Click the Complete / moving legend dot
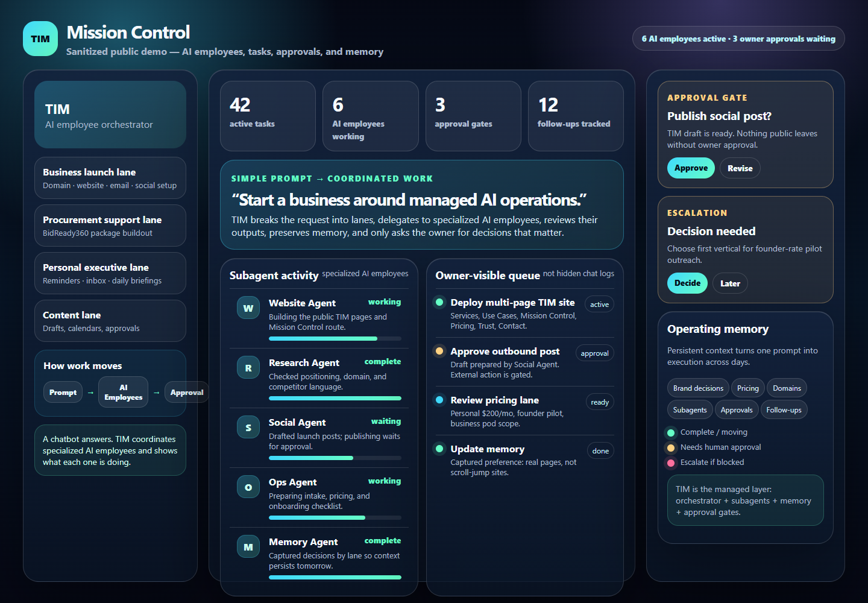This screenshot has height=603, width=868. pos(671,432)
